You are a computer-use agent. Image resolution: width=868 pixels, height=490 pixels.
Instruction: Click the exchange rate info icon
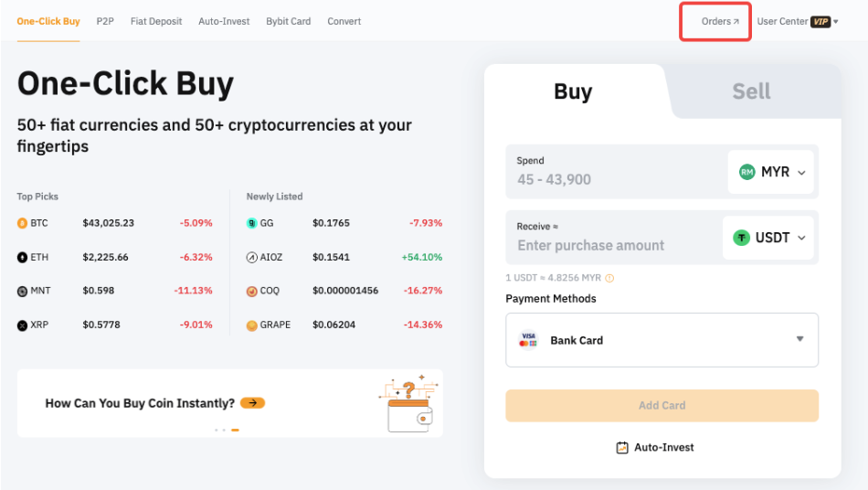click(x=610, y=278)
